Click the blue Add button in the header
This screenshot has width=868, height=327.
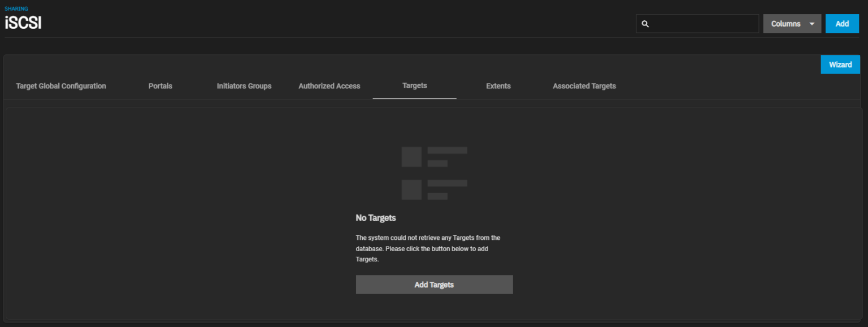point(841,23)
